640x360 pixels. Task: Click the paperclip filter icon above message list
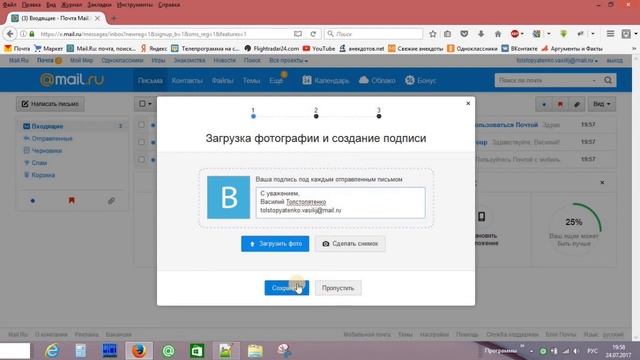point(577,104)
